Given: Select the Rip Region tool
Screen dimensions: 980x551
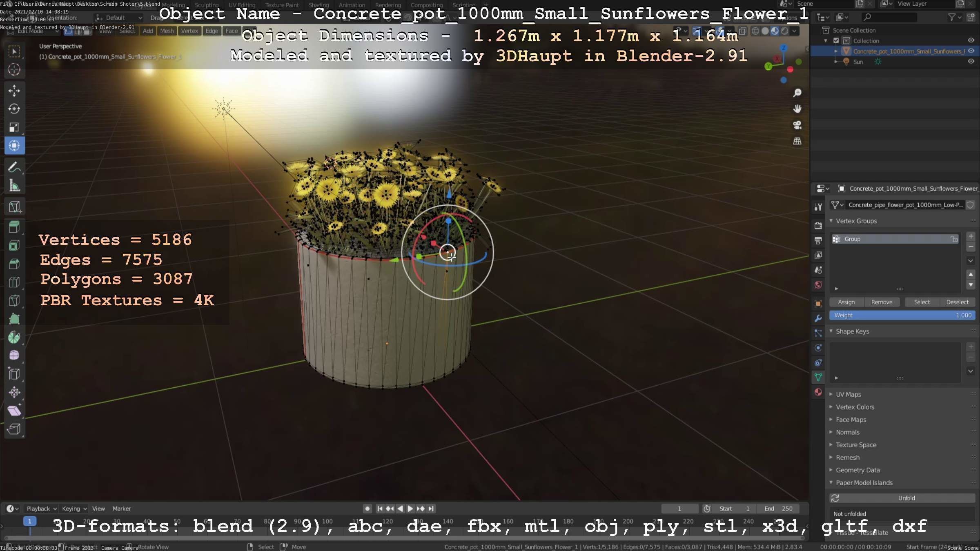Looking at the screenshot, I should point(14,429).
